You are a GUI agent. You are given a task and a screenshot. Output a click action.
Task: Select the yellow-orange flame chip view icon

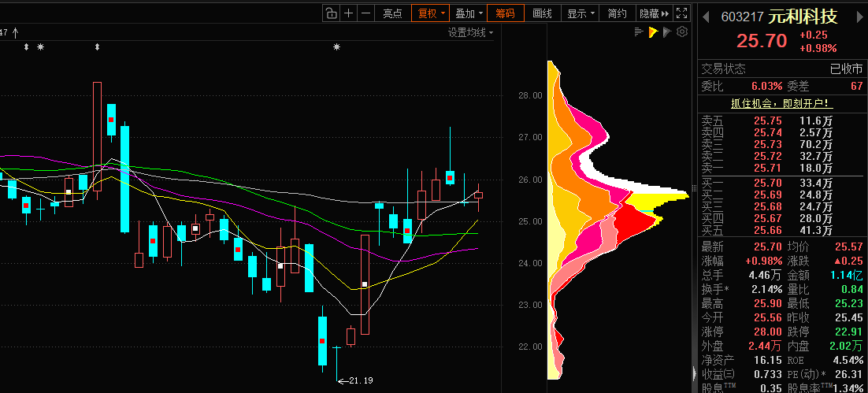[x=653, y=32]
